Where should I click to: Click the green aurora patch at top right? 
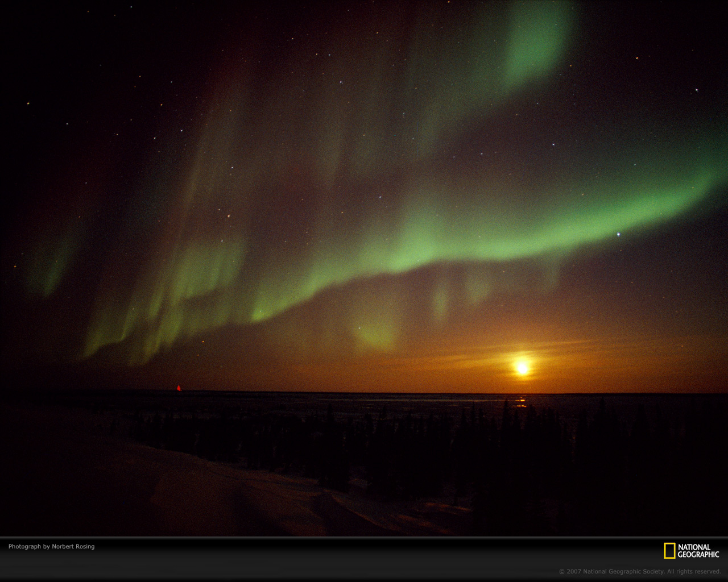[x=537, y=43]
